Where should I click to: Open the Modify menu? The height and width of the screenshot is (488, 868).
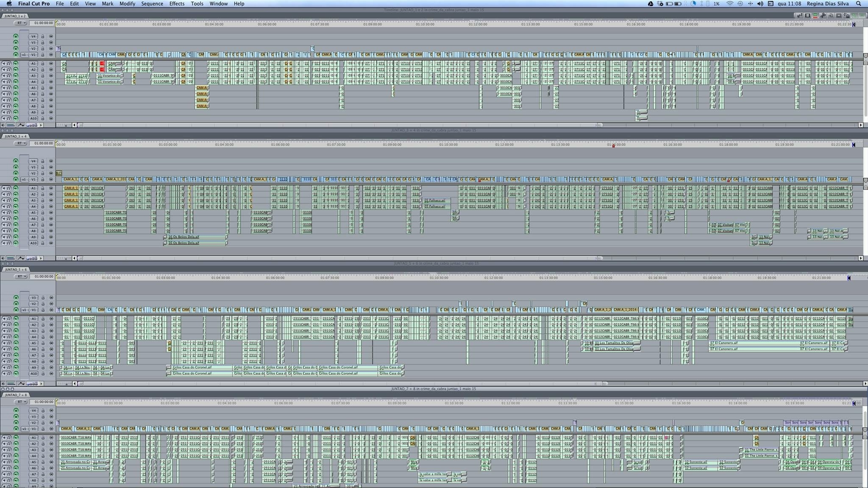(x=127, y=3)
